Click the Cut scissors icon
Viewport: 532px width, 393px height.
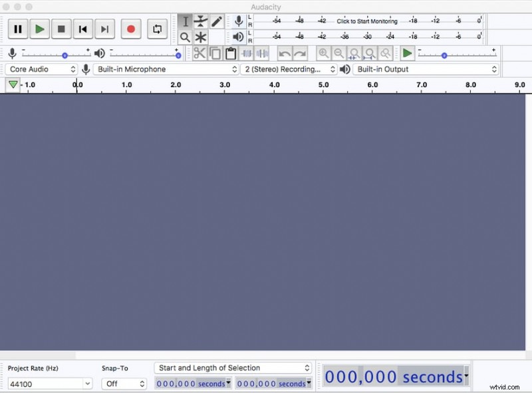tap(199, 54)
